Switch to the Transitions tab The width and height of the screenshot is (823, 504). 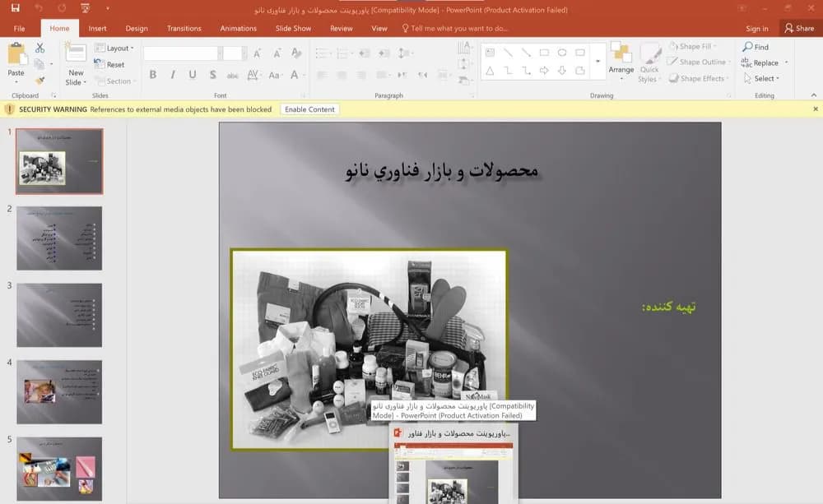click(x=184, y=28)
